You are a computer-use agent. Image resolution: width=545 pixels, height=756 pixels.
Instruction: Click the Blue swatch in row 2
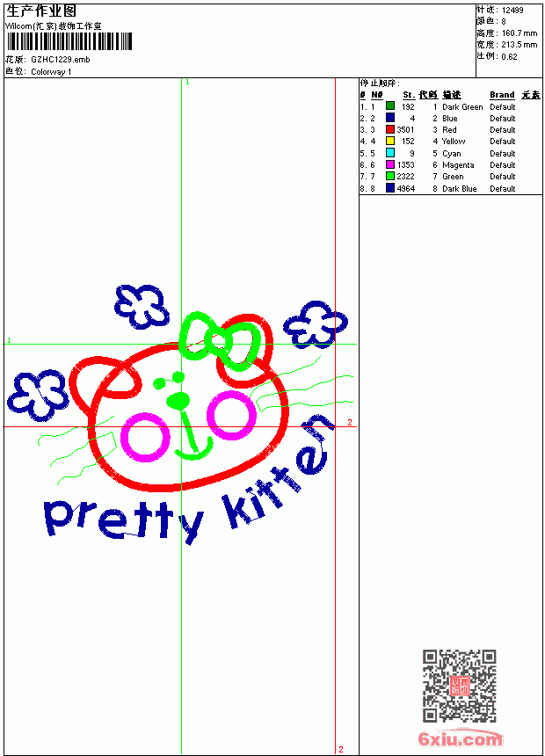tap(390, 118)
